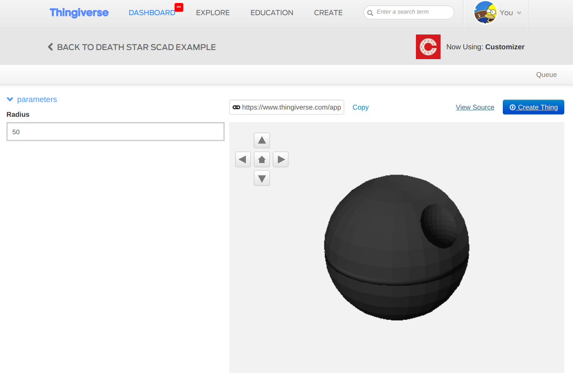Collapse the parameters section

pos(32,99)
